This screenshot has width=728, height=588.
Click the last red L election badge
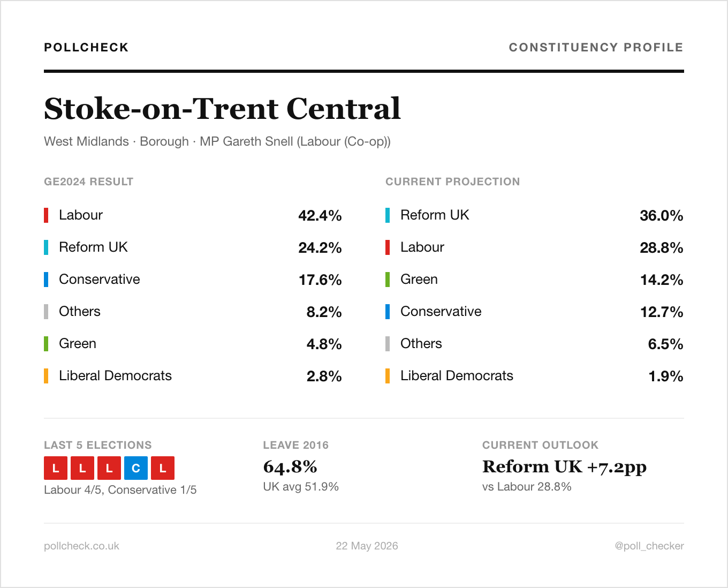pyautogui.click(x=163, y=468)
